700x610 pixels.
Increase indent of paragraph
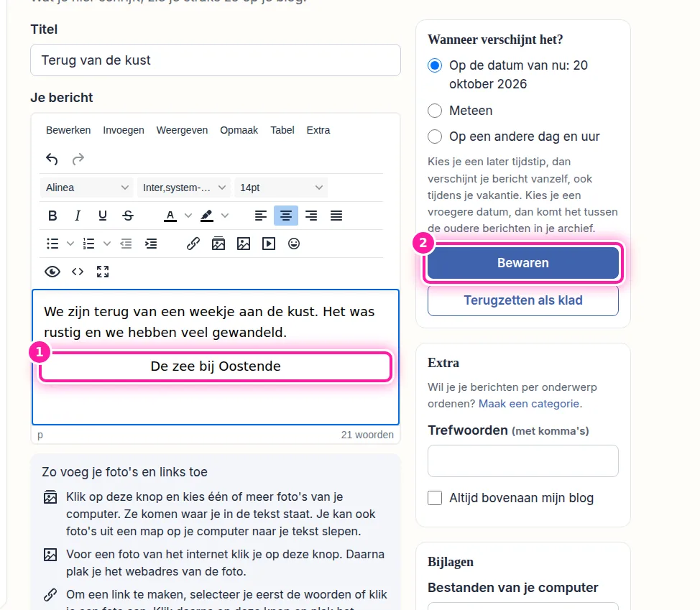coord(151,244)
